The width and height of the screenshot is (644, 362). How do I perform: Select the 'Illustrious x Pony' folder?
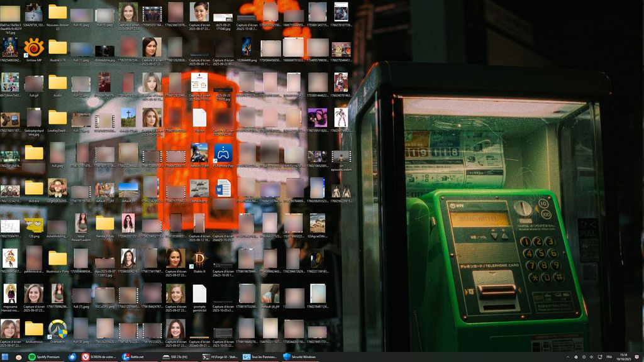coord(57,262)
